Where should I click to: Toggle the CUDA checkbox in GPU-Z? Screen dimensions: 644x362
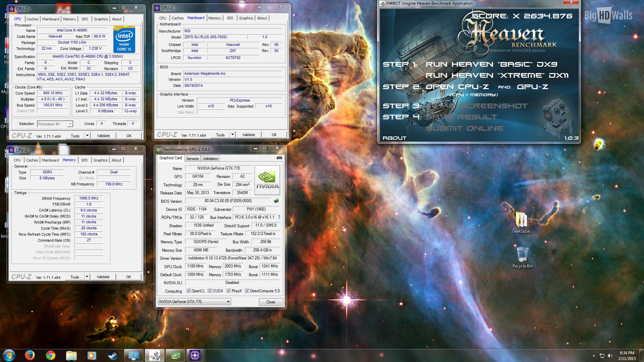tap(210, 291)
